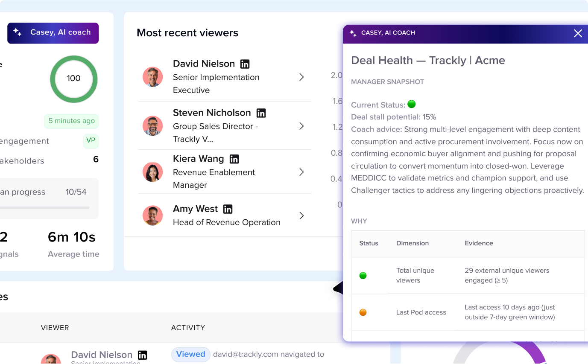
Task: Click Amy West's avatar photo
Action: 152,215
